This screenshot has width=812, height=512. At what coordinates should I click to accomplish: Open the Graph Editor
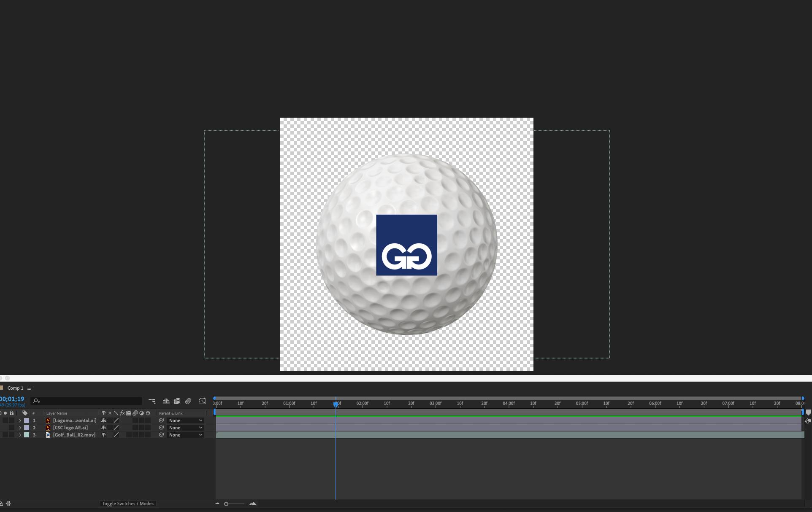point(203,401)
